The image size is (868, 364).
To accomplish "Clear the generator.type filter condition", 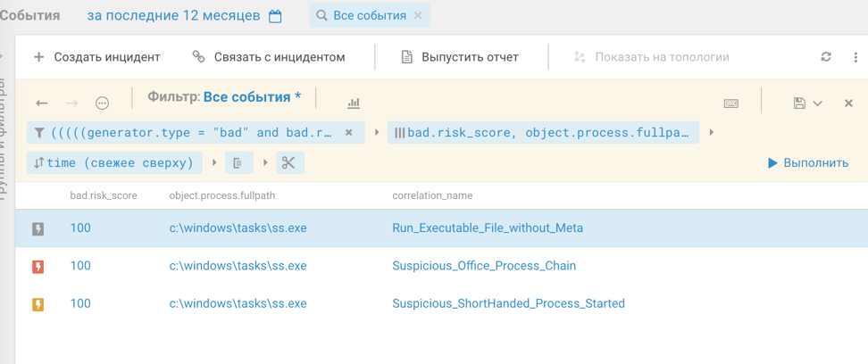I will tap(349, 133).
